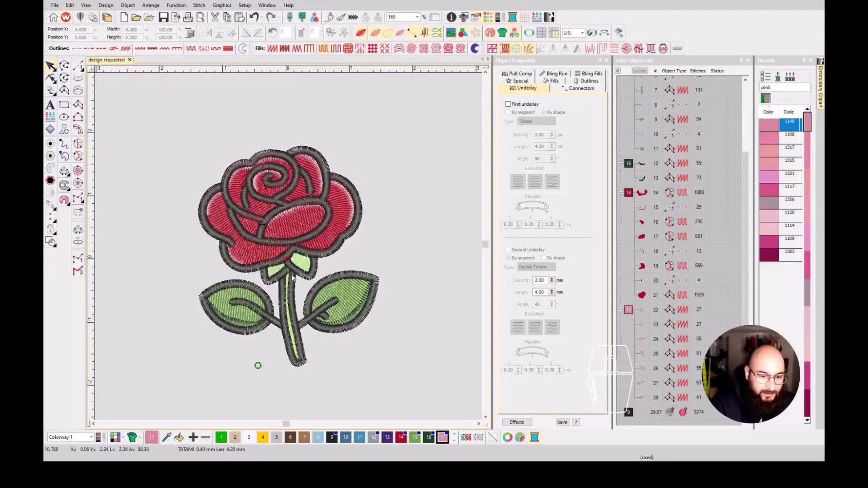868x488 pixels.
Task: Select By shape under First underlay
Action: pos(544,112)
